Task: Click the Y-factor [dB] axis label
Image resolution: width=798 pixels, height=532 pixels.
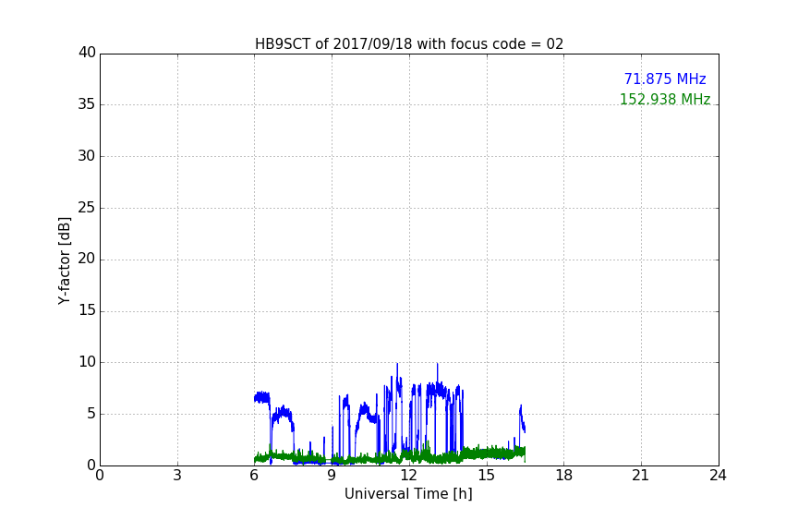Action: point(64,260)
